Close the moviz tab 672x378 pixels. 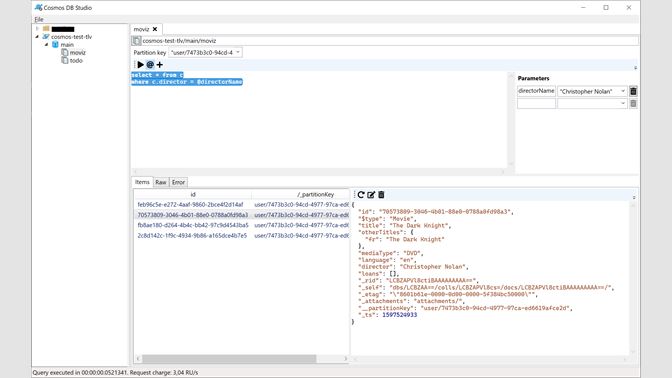pos(155,29)
